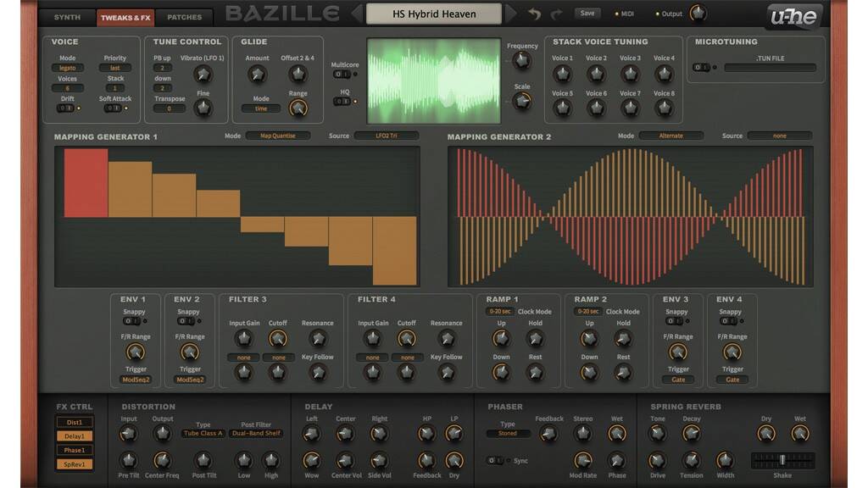
Task: Click the Spring Reverb Wet knob
Action: (x=800, y=434)
